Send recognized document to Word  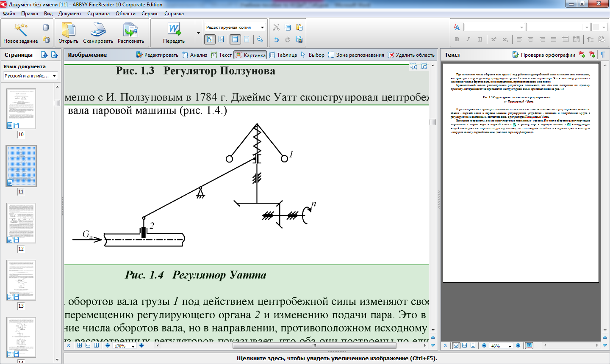tap(174, 33)
